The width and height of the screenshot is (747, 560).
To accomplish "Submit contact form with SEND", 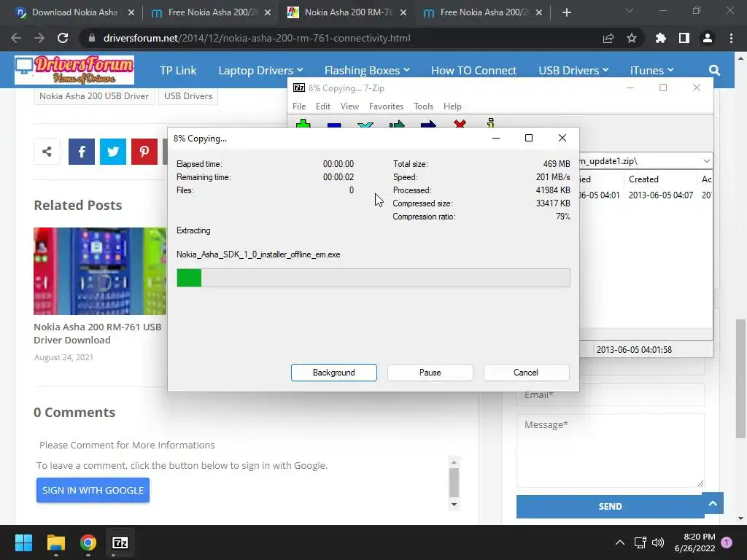I will 610,506.
